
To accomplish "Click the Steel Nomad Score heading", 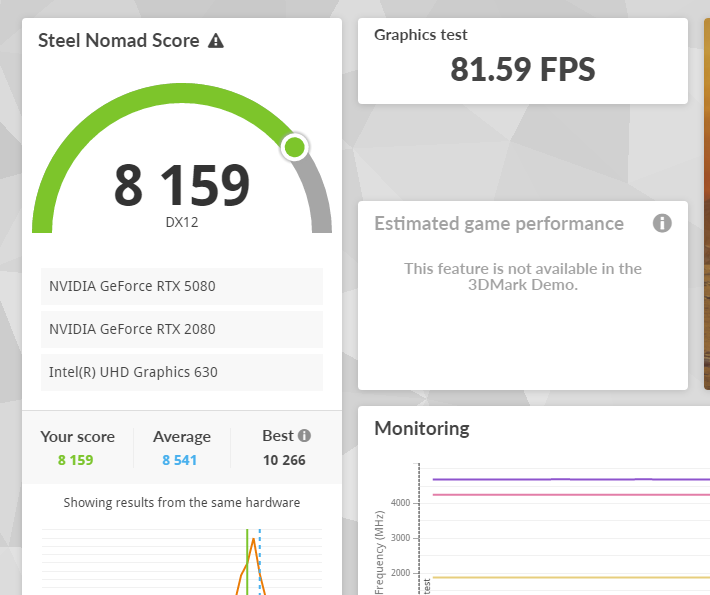I will [x=119, y=41].
